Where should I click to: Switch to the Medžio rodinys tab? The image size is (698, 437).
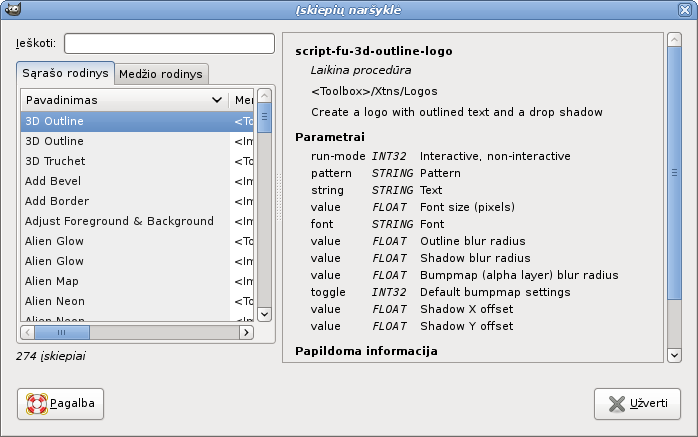161,74
